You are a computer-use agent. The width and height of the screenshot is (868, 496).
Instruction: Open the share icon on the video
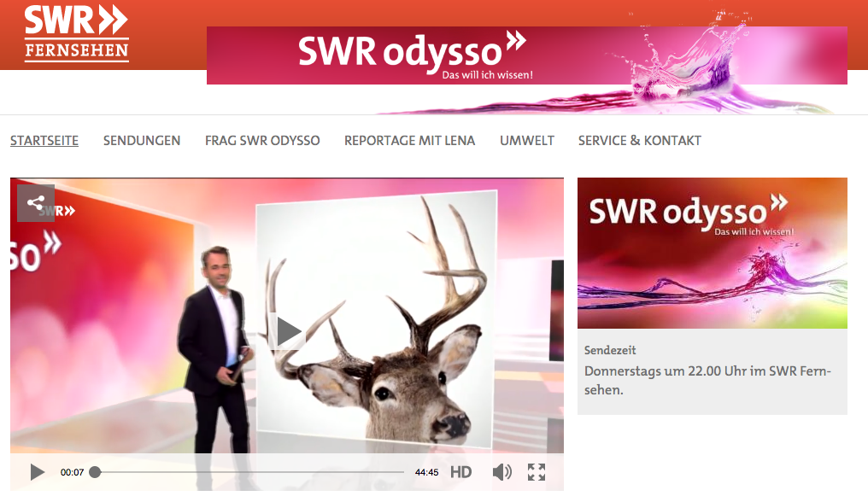click(36, 203)
